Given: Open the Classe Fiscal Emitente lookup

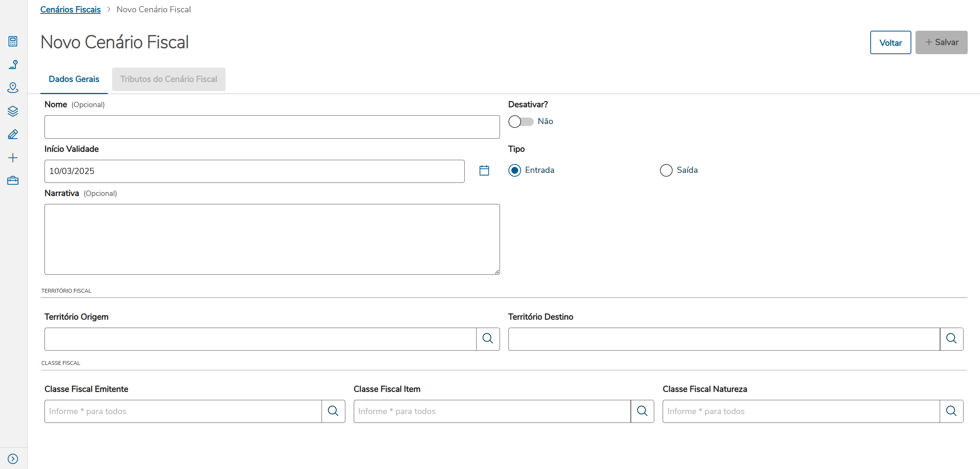Looking at the screenshot, I should 333,411.
